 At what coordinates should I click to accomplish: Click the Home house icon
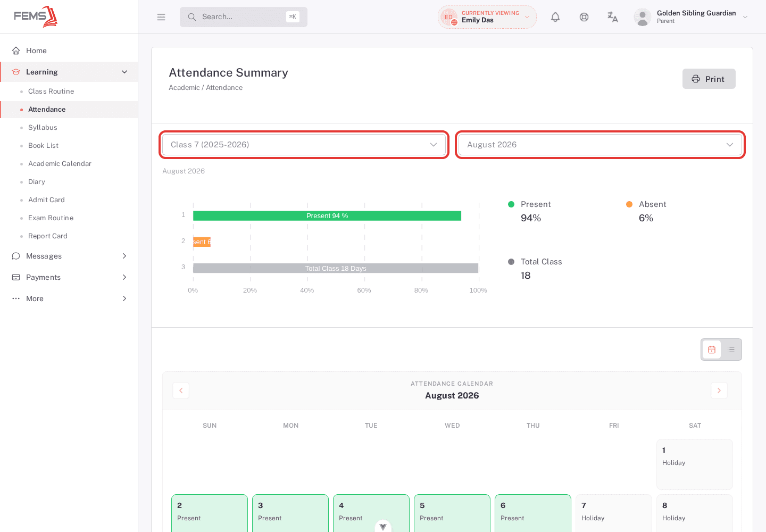pos(16,51)
